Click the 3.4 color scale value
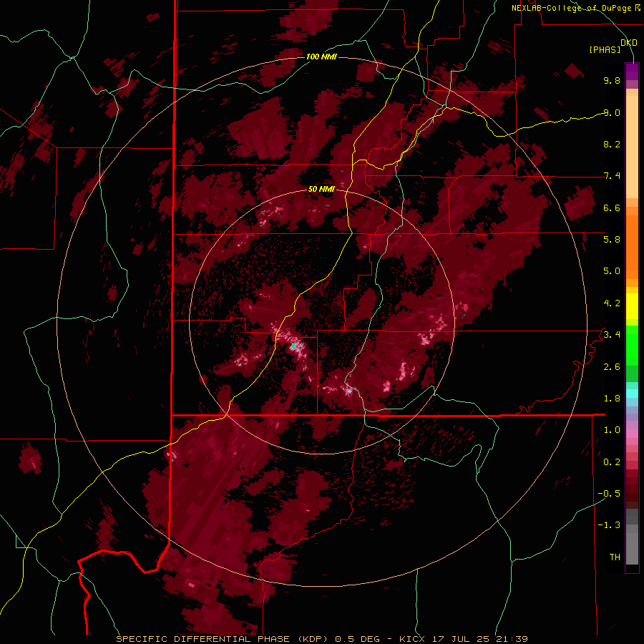 tap(612, 335)
